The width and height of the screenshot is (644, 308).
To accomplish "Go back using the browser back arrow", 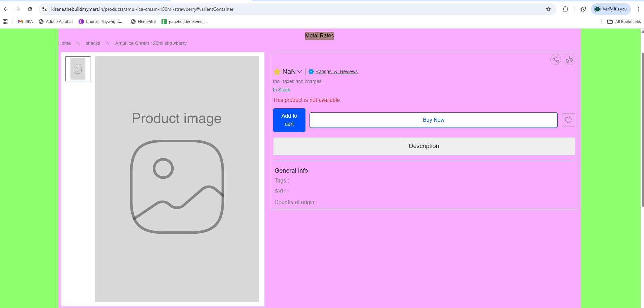I will [x=6, y=9].
